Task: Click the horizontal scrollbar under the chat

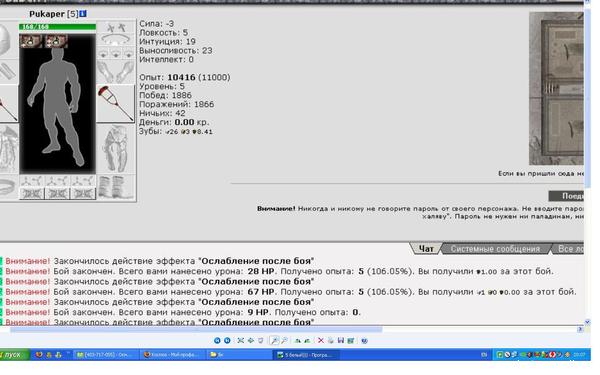Action: [x=196, y=329]
